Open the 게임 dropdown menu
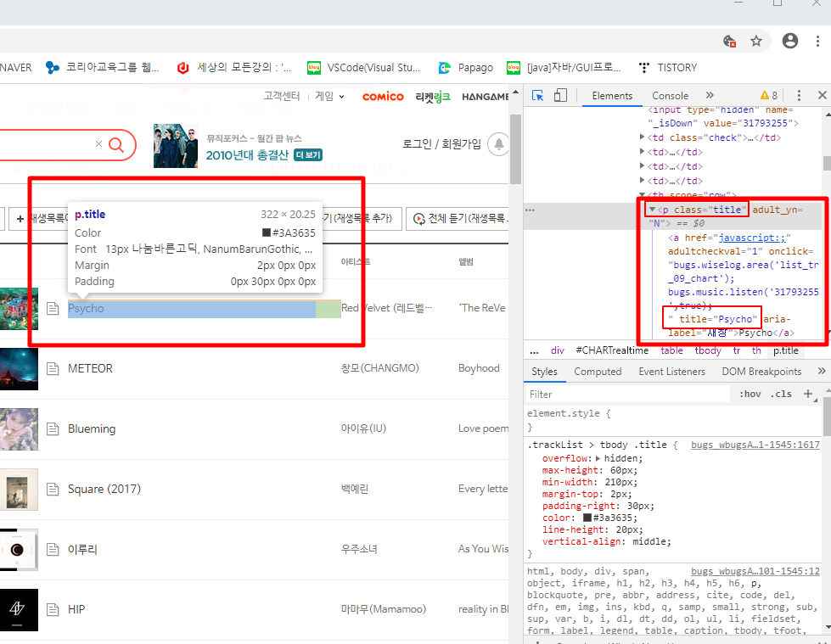Viewport: 831px width, 644px height. coord(329,97)
